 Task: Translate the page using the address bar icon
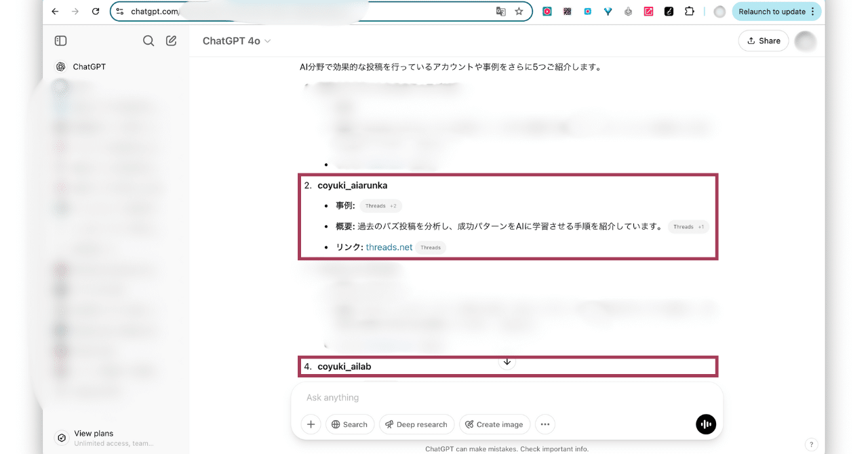tap(501, 12)
